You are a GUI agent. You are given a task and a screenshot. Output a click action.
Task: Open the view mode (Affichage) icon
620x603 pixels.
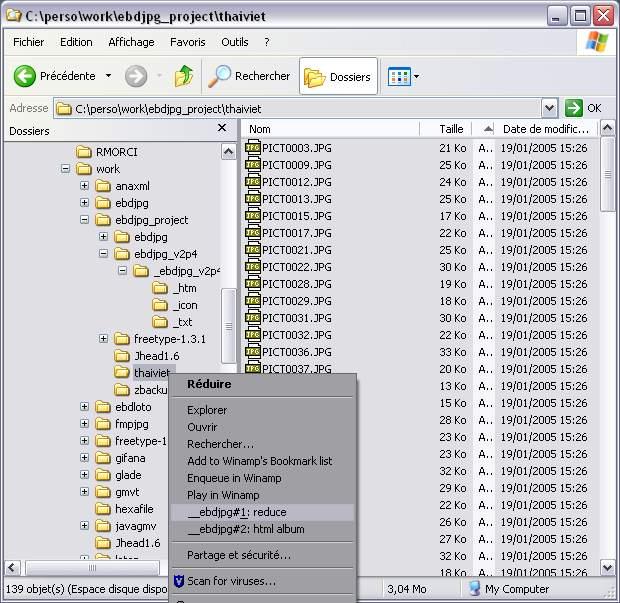click(399, 76)
